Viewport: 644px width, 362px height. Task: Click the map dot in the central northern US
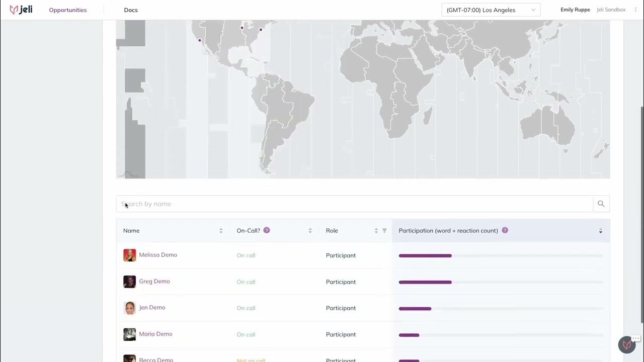pos(242,28)
